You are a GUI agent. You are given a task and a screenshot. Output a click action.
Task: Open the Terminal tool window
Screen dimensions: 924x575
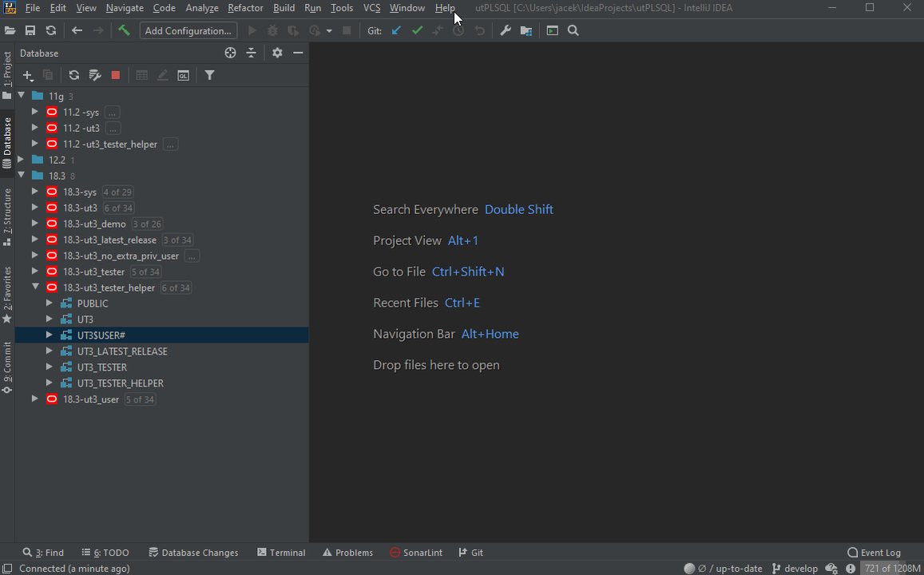(281, 553)
